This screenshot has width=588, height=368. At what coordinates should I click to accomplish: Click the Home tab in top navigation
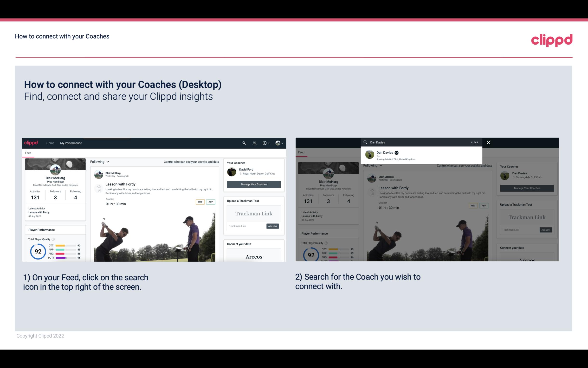coord(50,143)
